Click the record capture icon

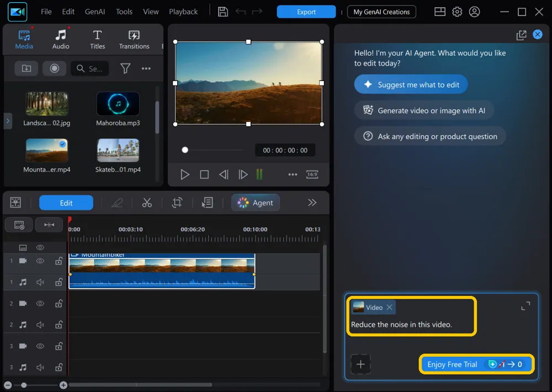(54, 68)
